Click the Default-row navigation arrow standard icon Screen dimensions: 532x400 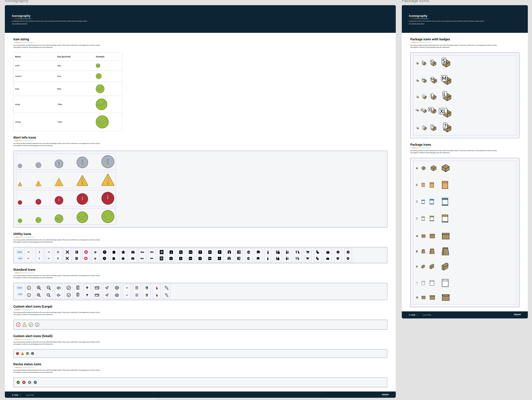pos(107,288)
